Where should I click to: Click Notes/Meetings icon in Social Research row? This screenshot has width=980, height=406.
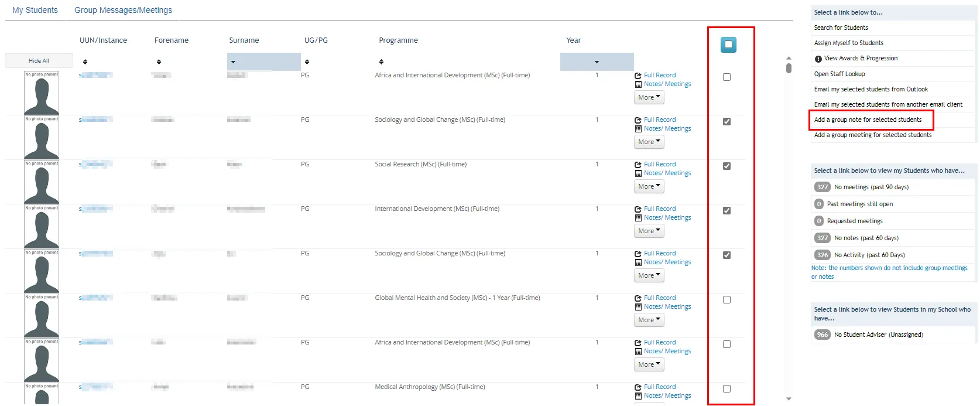638,173
